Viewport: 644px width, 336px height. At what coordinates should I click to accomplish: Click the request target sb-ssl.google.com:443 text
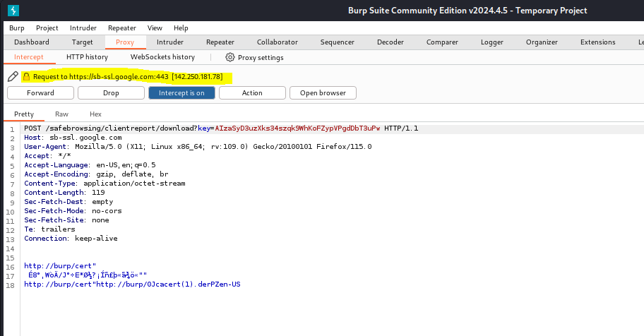(x=128, y=76)
